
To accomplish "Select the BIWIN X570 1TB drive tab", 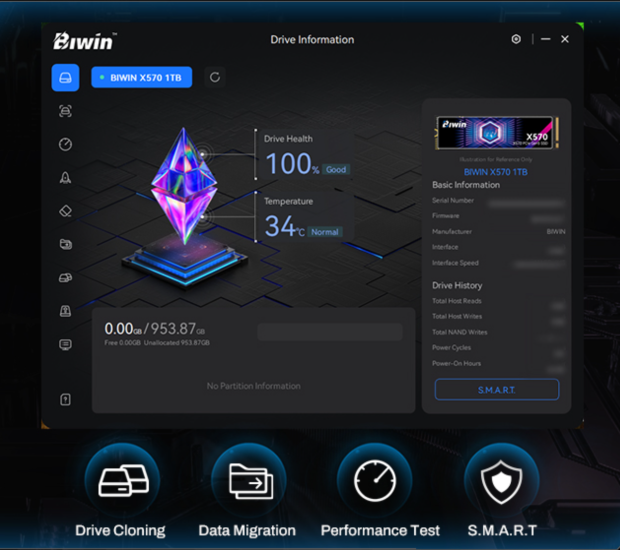I will pyautogui.click(x=142, y=77).
